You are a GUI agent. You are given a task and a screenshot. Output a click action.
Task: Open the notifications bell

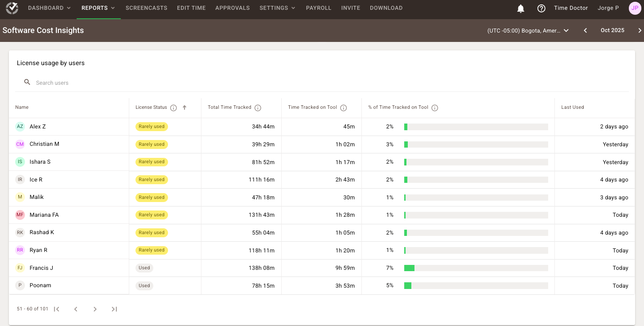[521, 8]
